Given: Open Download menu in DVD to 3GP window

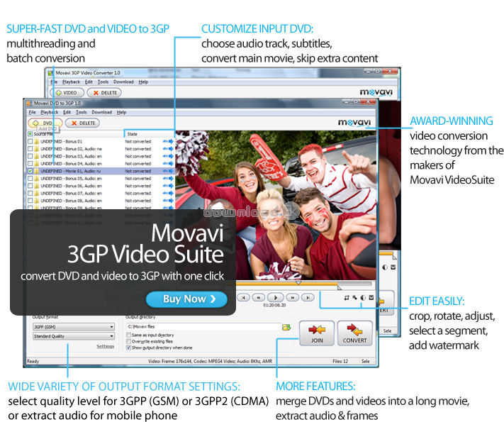Looking at the screenshot, I should (101, 112).
